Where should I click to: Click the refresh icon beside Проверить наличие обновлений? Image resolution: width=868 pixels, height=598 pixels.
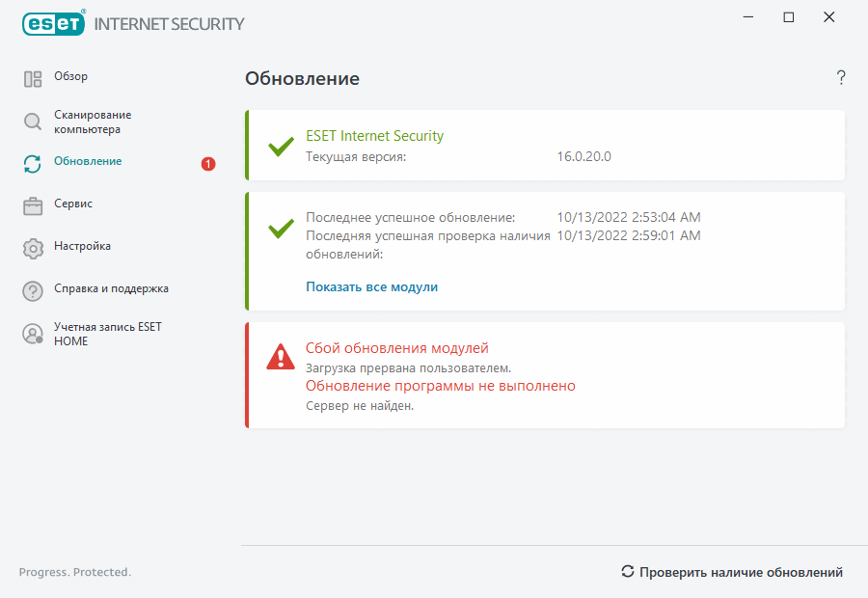point(627,571)
